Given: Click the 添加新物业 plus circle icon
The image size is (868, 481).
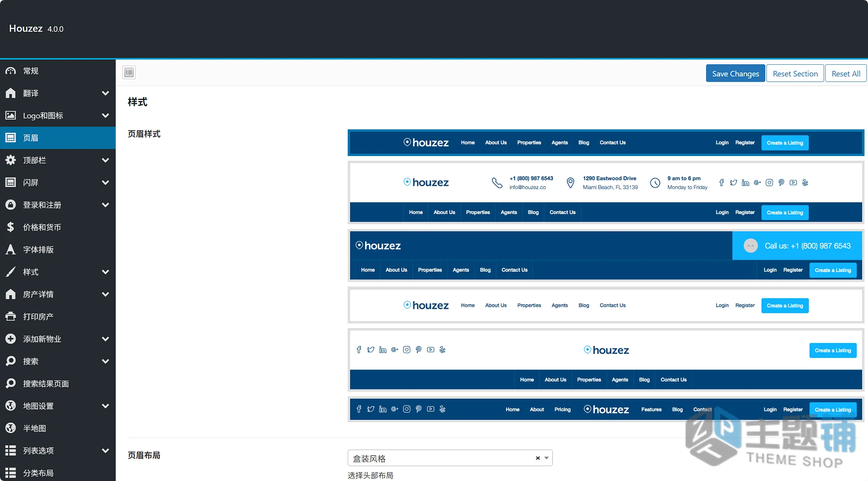Looking at the screenshot, I should (x=11, y=339).
